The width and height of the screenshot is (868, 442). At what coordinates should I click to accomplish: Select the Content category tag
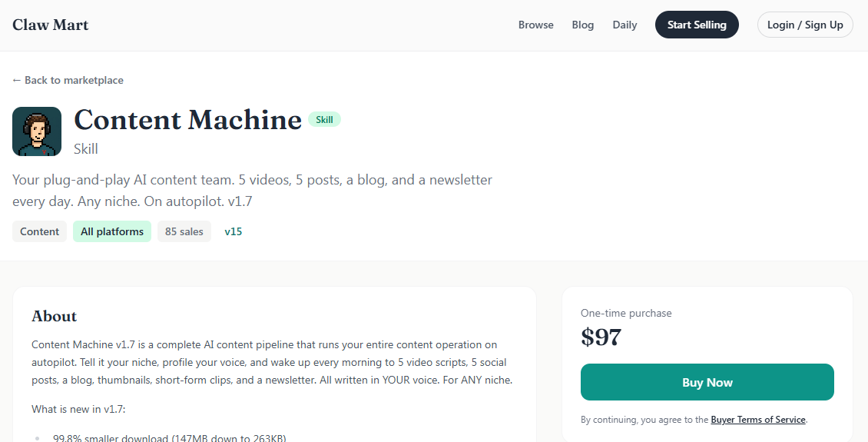[39, 231]
